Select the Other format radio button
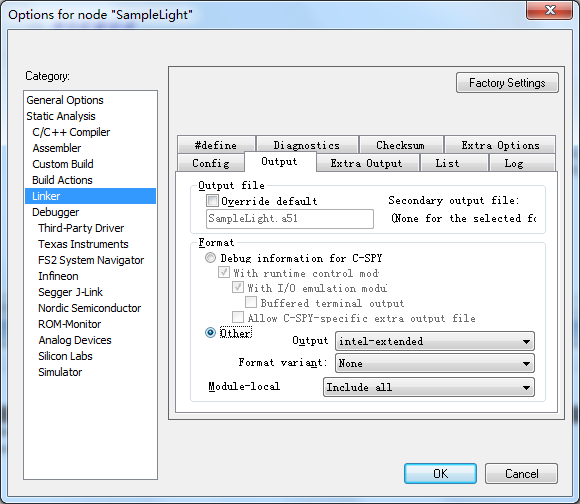 point(210,333)
